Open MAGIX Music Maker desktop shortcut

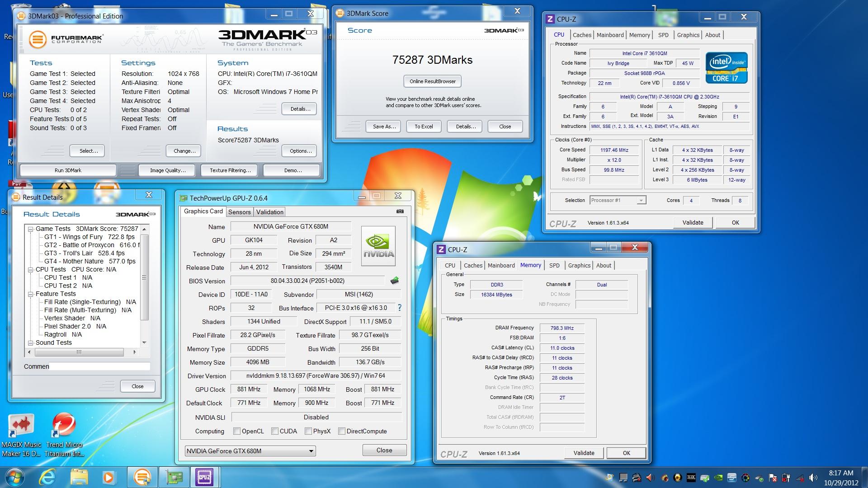tap(21, 435)
